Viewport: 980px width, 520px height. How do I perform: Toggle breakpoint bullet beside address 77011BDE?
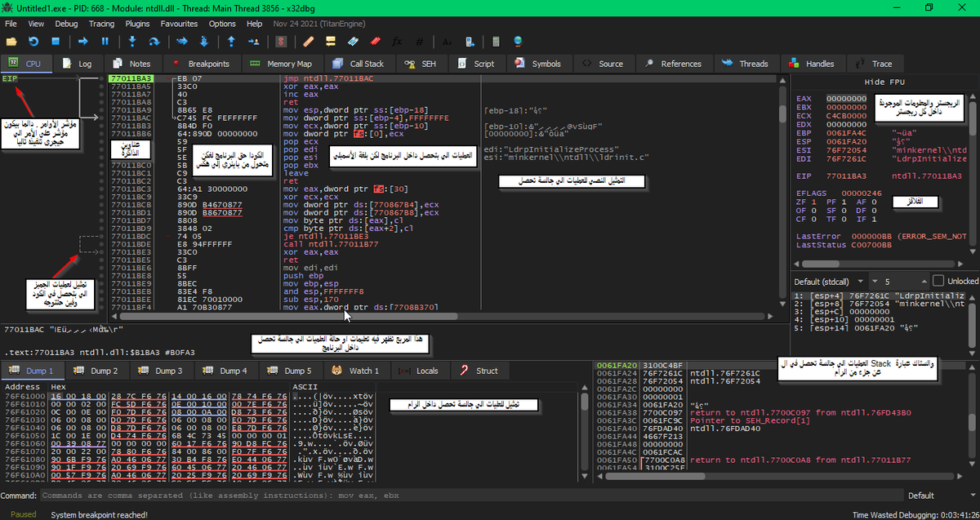(x=101, y=243)
